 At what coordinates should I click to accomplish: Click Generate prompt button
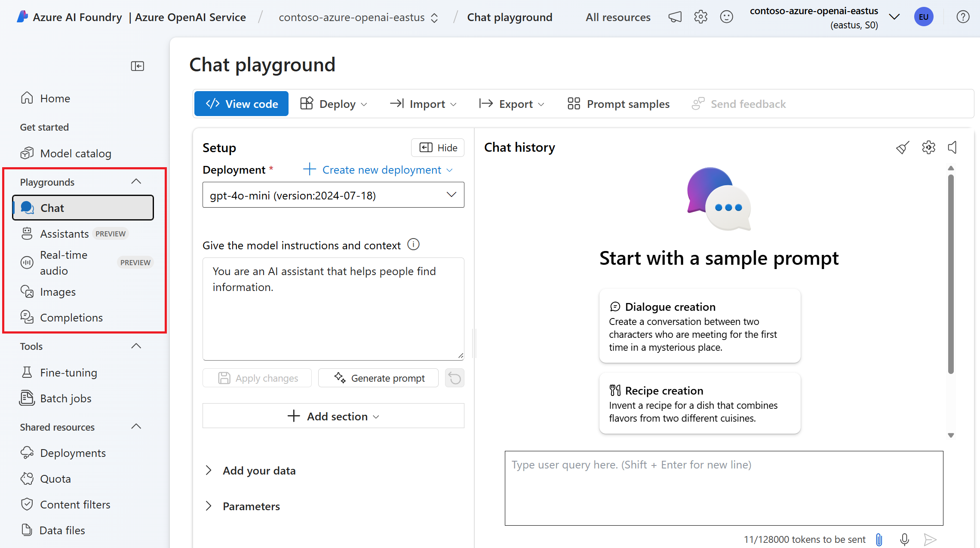click(378, 378)
